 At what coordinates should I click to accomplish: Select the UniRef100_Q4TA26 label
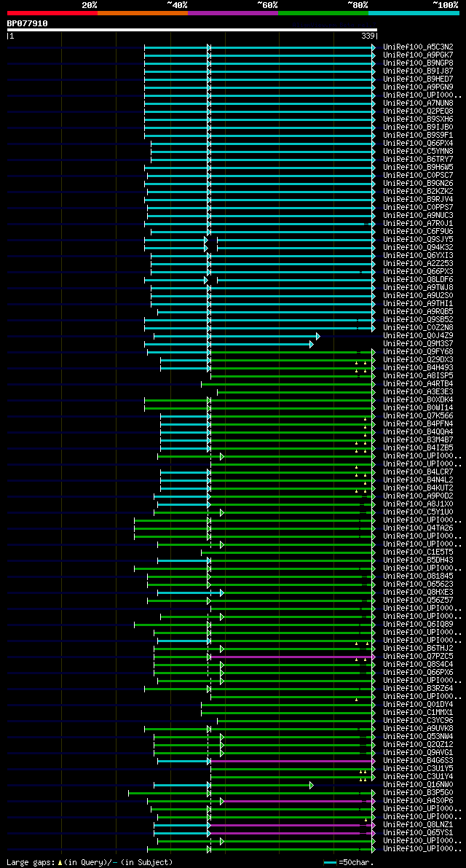pyautogui.click(x=418, y=528)
